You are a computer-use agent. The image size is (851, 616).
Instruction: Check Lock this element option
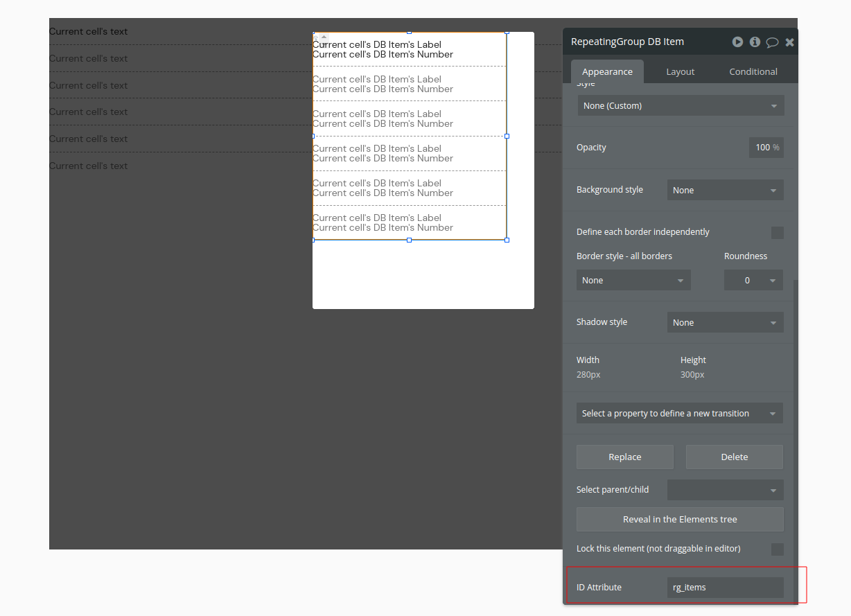[x=778, y=549]
